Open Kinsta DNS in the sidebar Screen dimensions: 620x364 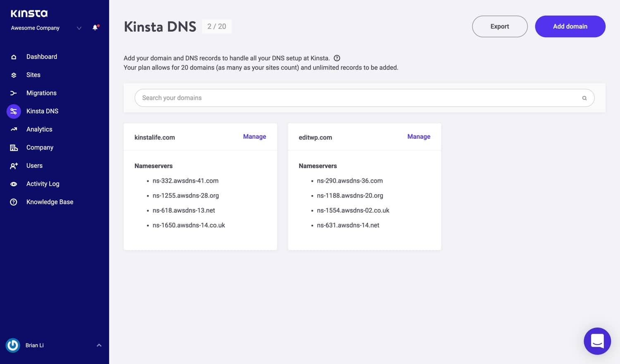(42, 111)
